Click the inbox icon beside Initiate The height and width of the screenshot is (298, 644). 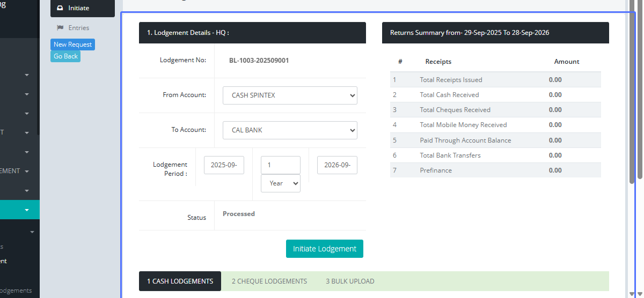[x=60, y=8]
